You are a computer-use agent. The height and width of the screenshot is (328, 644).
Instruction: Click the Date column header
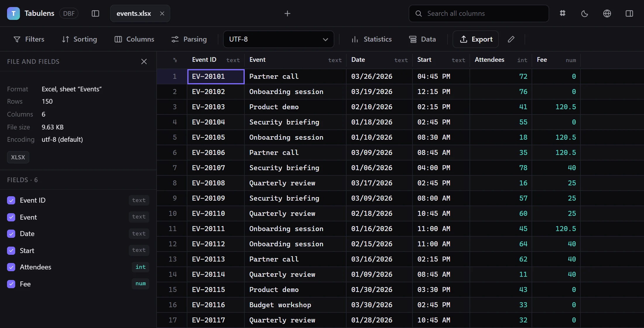point(379,60)
